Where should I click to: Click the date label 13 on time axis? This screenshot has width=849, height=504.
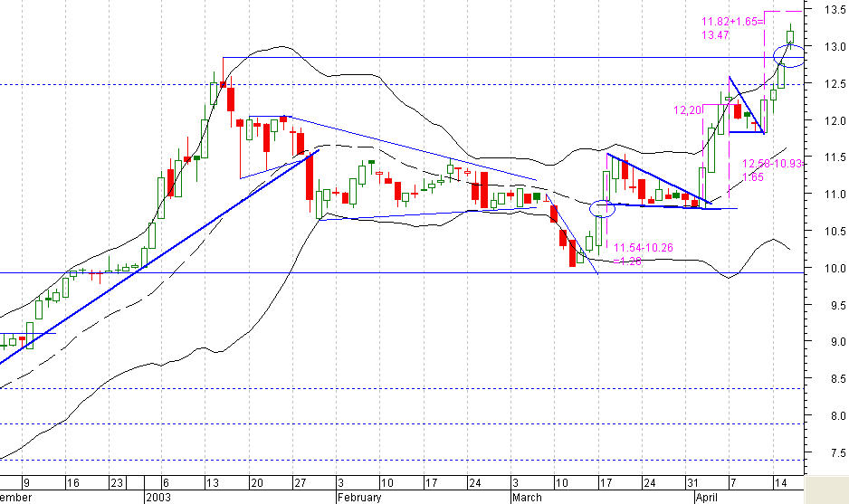[x=212, y=483]
